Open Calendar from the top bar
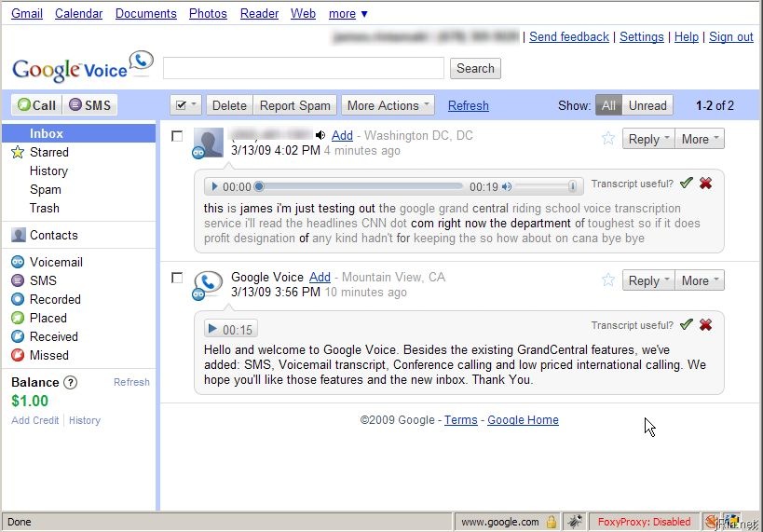The width and height of the screenshot is (763, 532). (79, 14)
